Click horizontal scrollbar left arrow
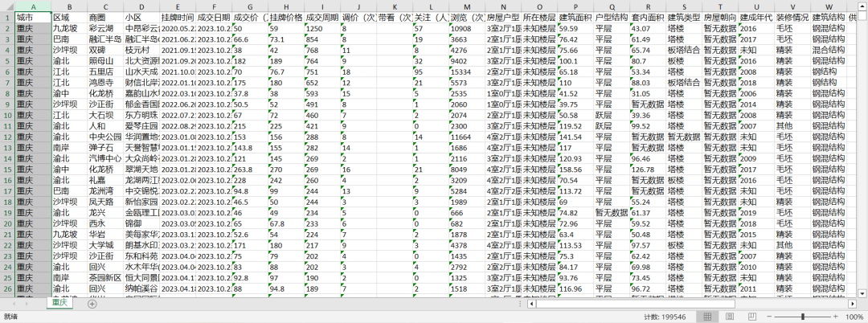 pos(531,304)
